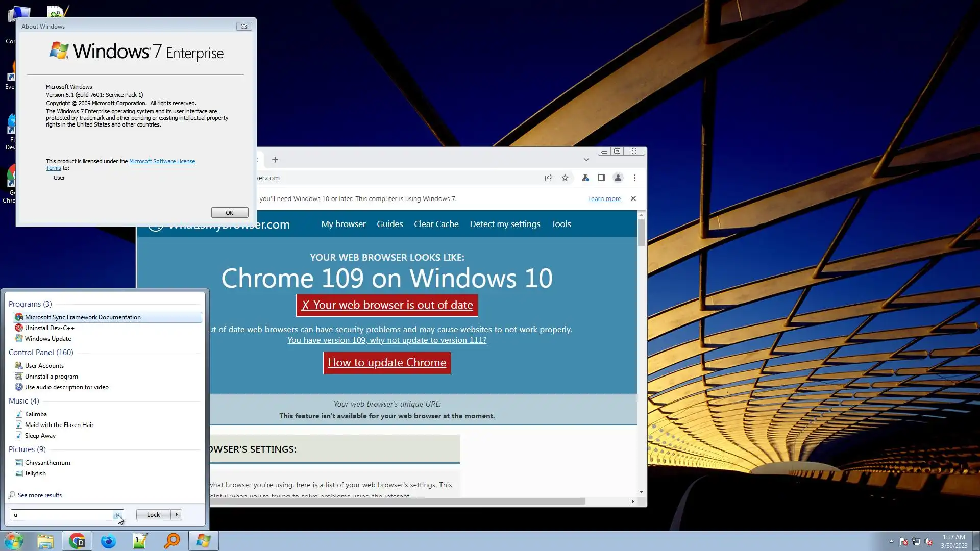Dismiss the Windows 10 warning infobar
The width and height of the screenshot is (980, 551).
(x=633, y=198)
